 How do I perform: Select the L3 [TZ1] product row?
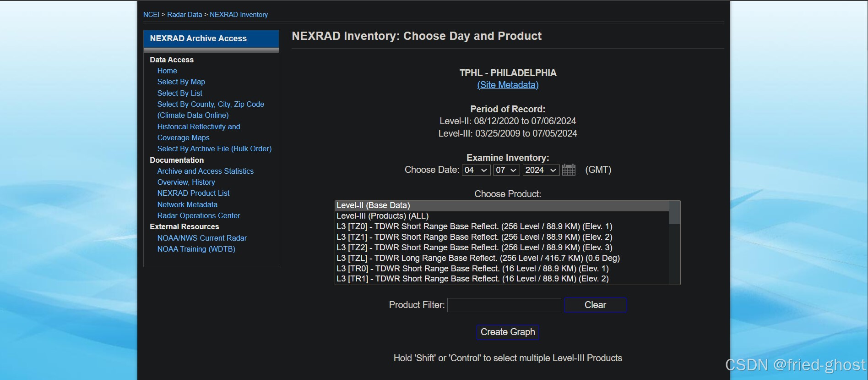pos(502,237)
